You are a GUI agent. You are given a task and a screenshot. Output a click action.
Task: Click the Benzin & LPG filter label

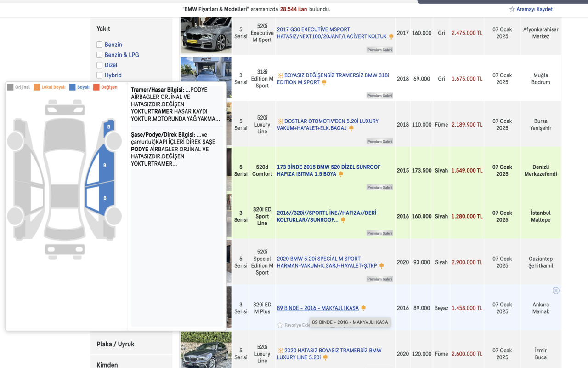[x=122, y=55]
